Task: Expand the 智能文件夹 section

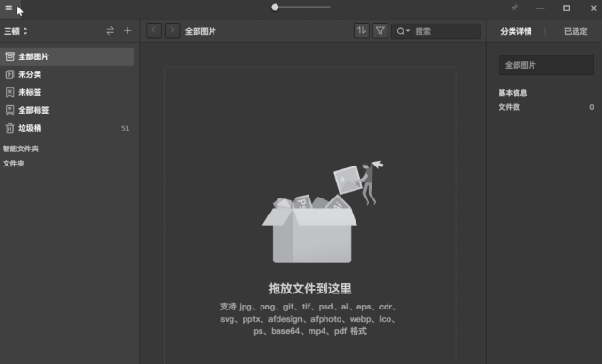Action: coord(21,149)
